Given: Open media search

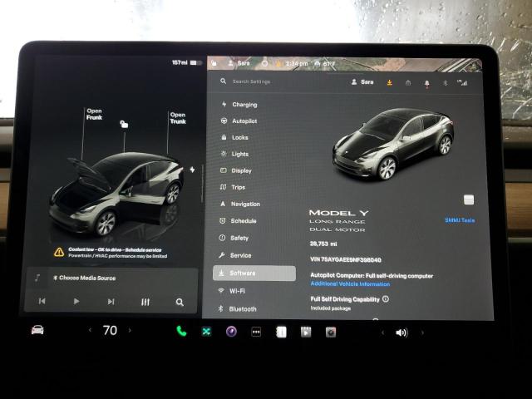Looking at the screenshot, I should pos(180,303).
